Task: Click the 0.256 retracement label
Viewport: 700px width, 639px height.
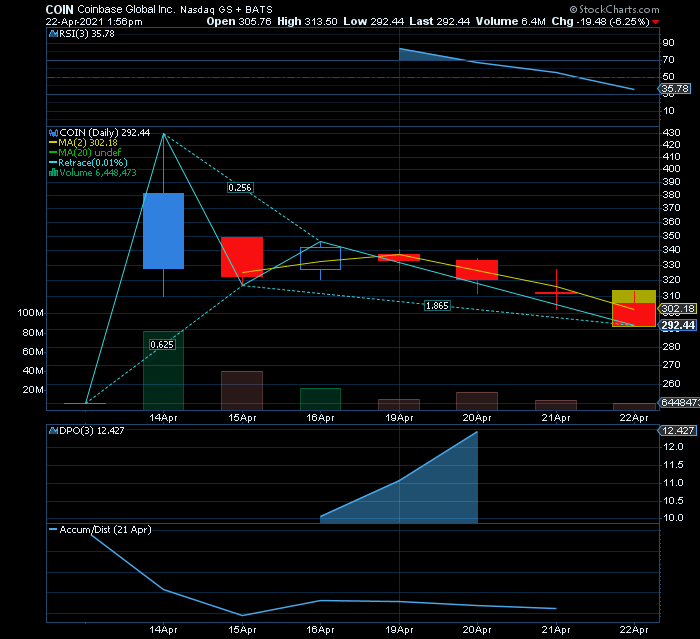Action: [x=240, y=188]
